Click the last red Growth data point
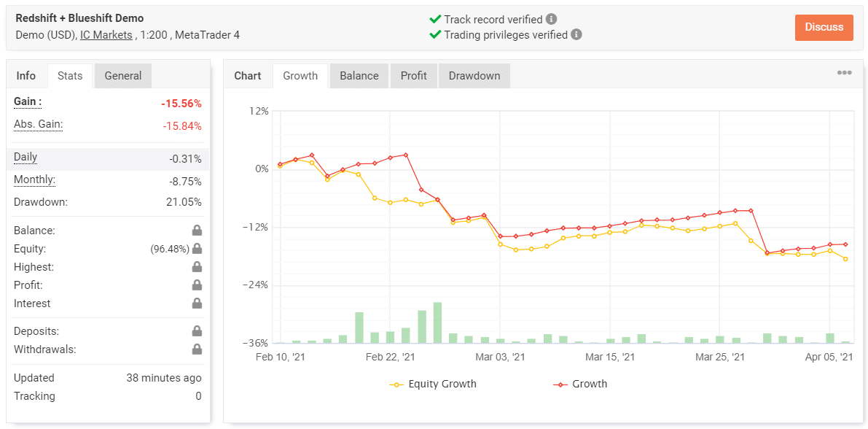The image size is (868, 429). [845, 244]
